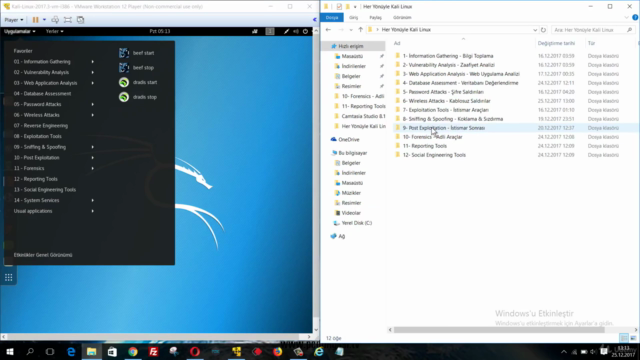The image size is (640, 360).
Task: Open Player dropdown menu in VMware
Action: point(13,20)
